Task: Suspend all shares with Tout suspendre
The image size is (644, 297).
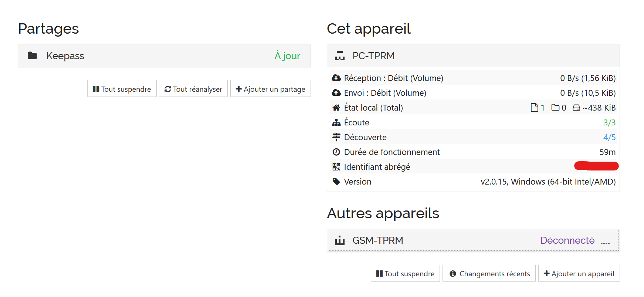Action: [x=122, y=89]
